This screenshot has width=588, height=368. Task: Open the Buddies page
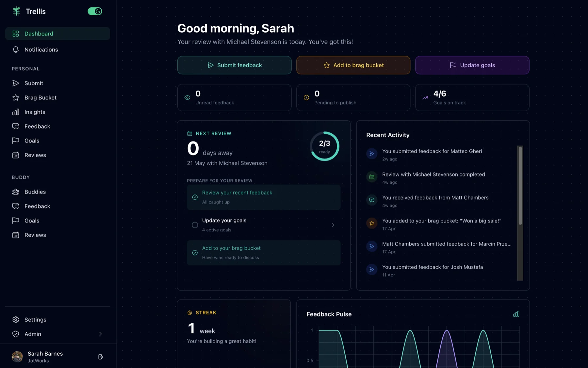tap(57, 192)
